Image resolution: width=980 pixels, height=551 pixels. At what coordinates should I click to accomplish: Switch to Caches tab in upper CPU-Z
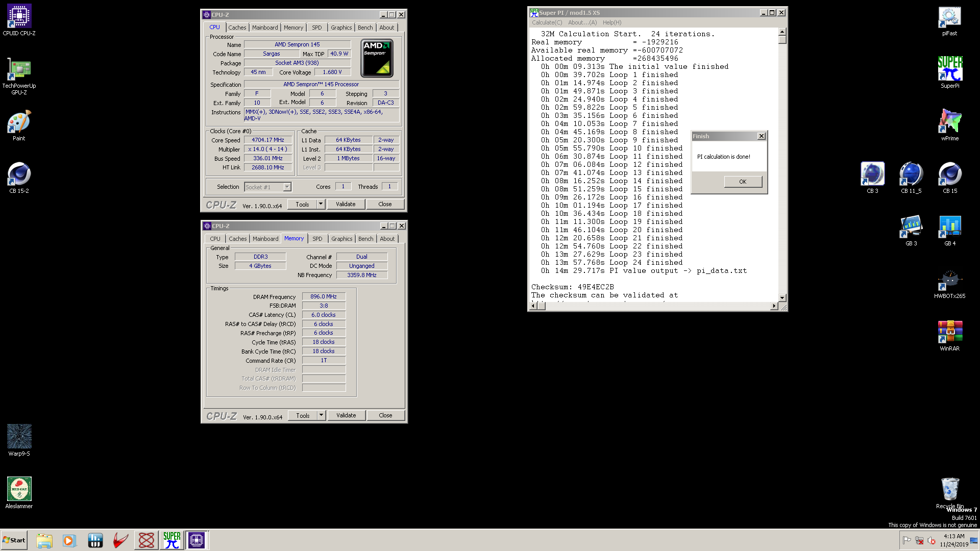[x=237, y=28]
